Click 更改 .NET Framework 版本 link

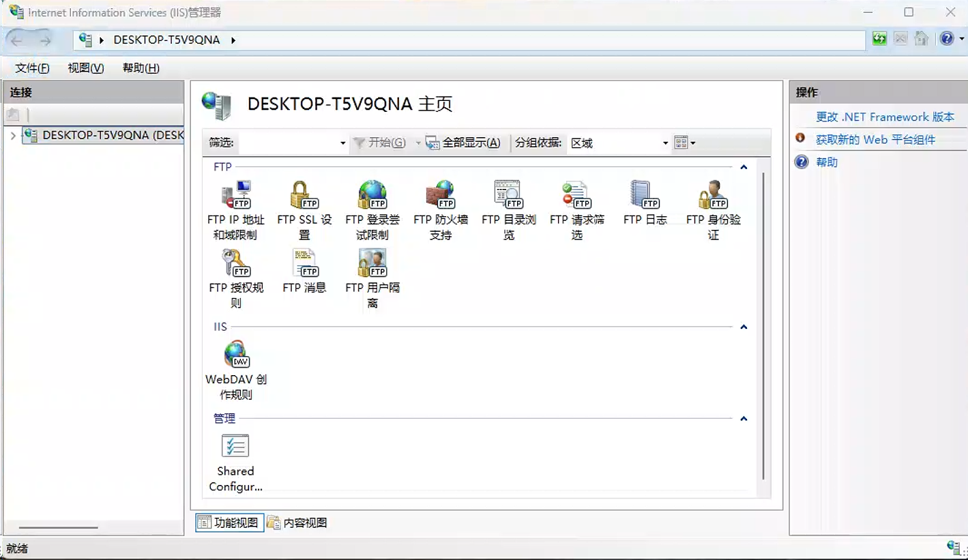[885, 117]
